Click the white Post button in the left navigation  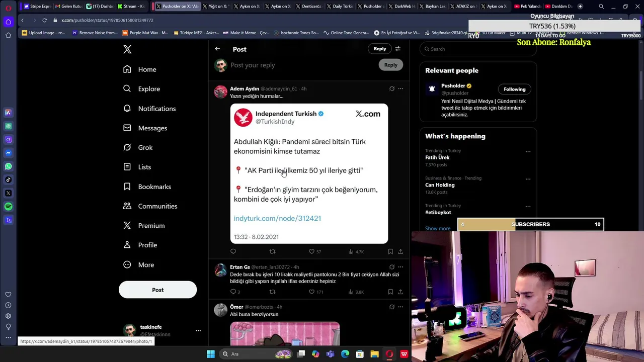tap(157, 290)
